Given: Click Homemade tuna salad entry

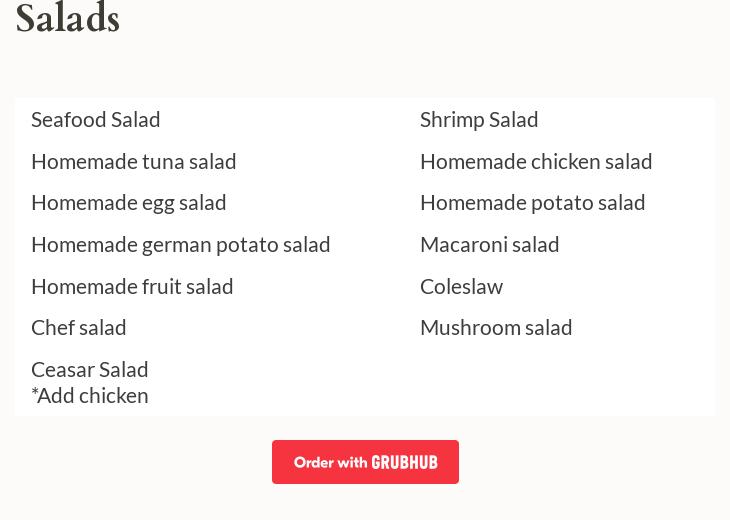Looking at the screenshot, I should (133, 161).
